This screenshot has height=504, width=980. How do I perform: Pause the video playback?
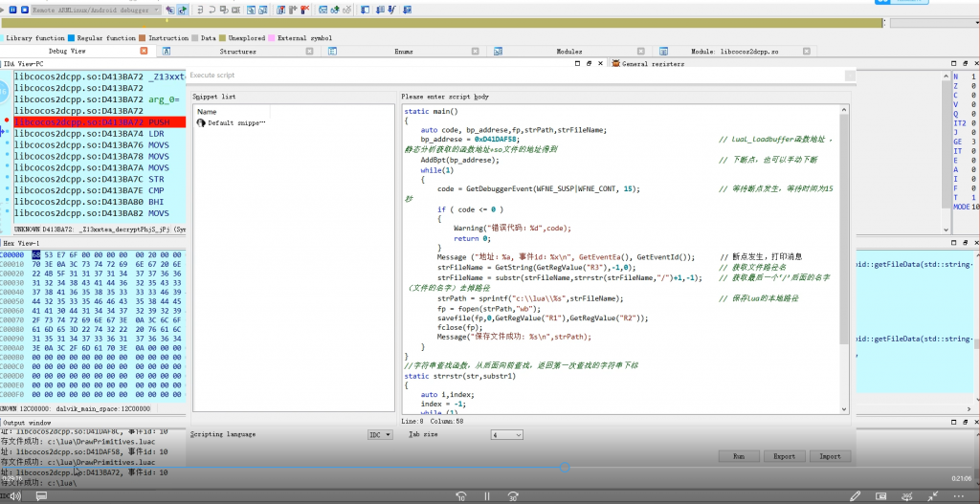click(487, 495)
